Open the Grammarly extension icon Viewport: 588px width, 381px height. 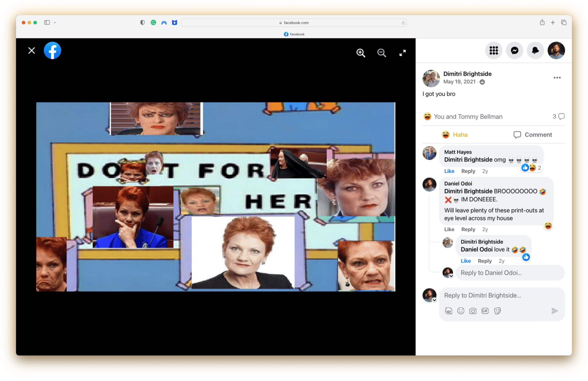(153, 22)
